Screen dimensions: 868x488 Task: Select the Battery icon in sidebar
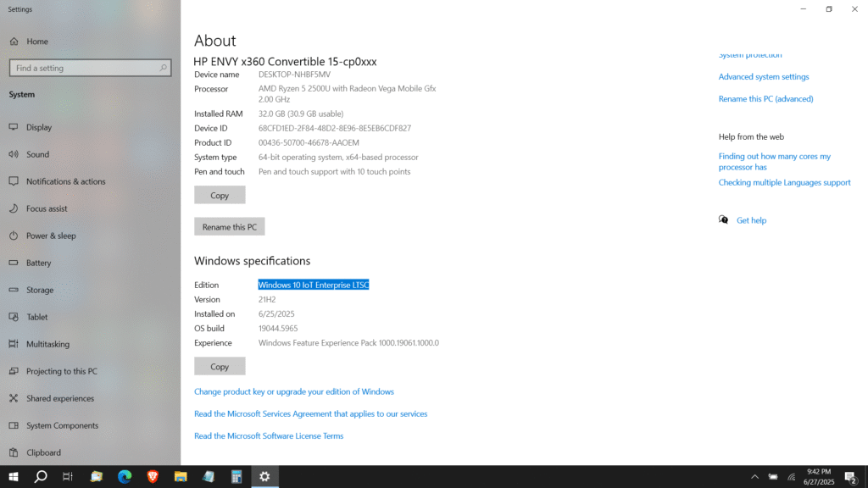click(14, 263)
